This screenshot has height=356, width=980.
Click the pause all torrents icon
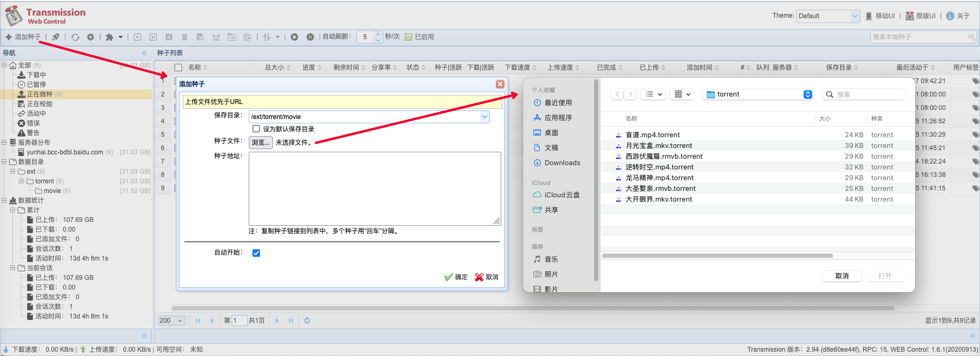[x=310, y=37]
